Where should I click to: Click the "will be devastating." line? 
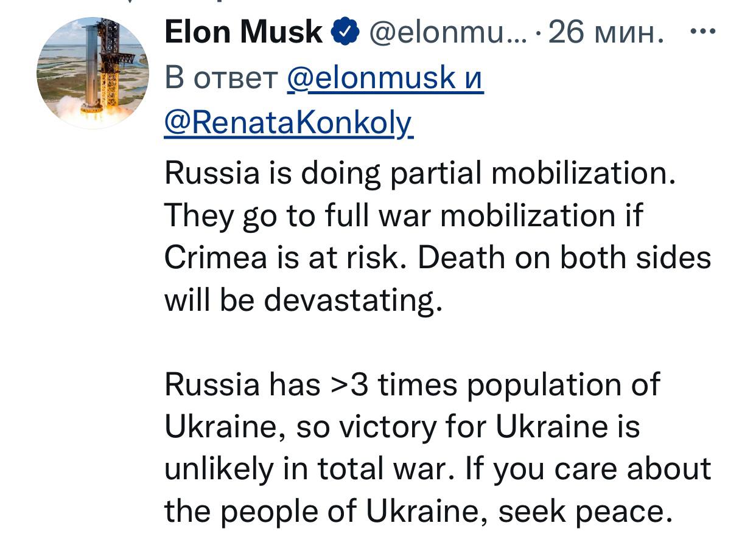pyautogui.click(x=303, y=300)
